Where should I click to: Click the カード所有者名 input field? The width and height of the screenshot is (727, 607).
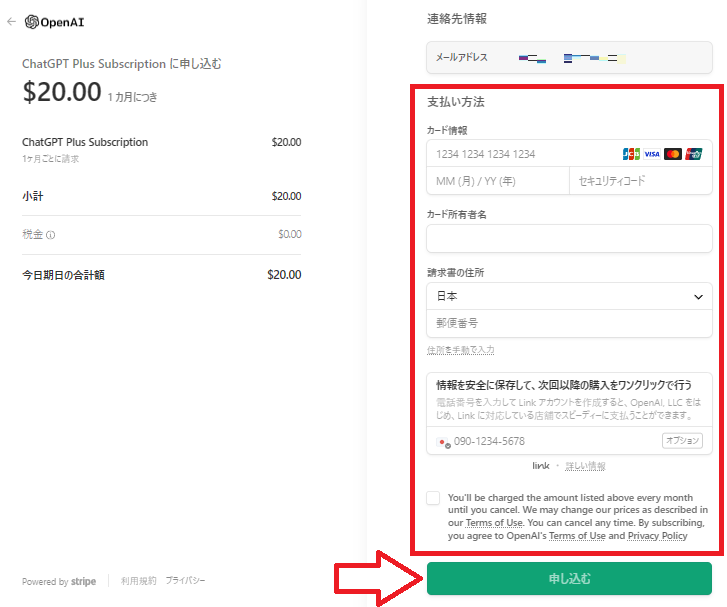pyautogui.click(x=569, y=238)
